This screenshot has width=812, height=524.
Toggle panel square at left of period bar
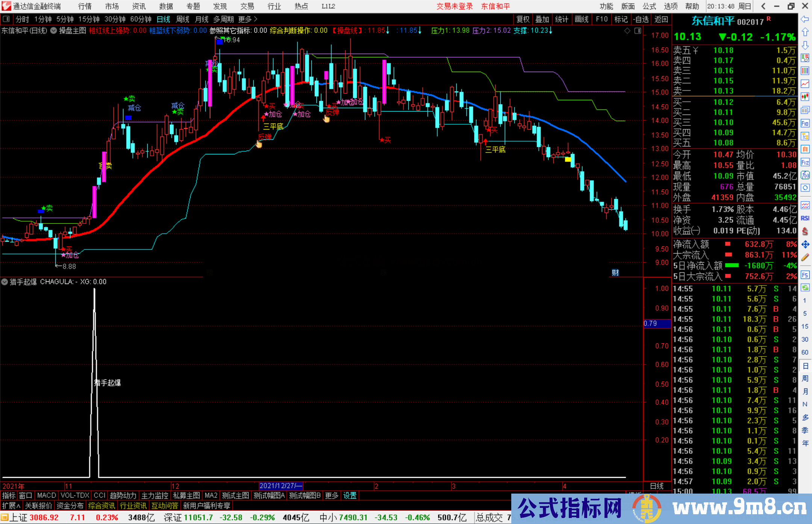(6, 19)
